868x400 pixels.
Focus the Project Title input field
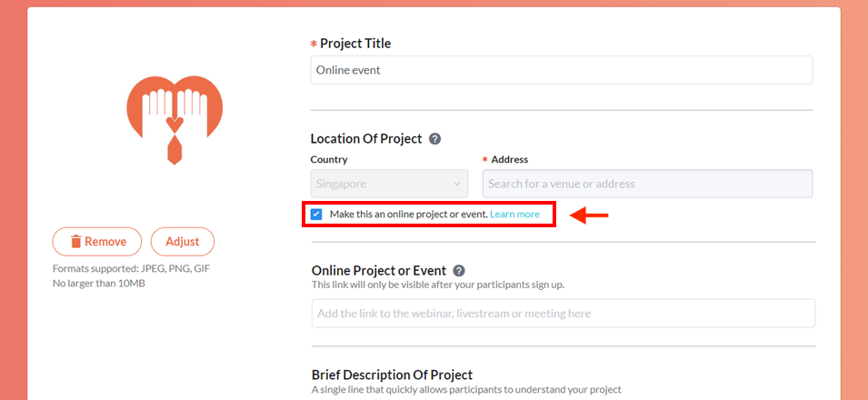tap(562, 70)
